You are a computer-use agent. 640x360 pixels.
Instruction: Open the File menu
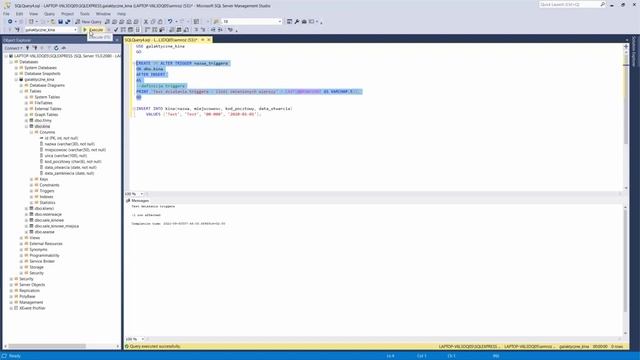(6, 14)
